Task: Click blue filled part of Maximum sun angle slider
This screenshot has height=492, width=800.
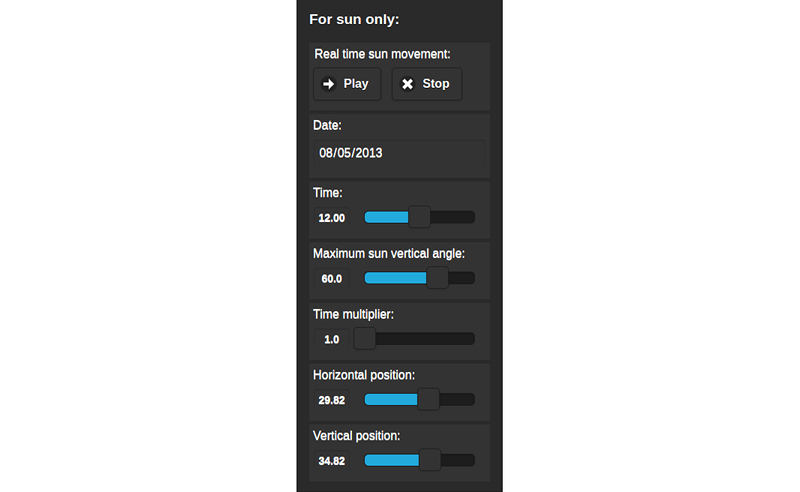Action: click(395, 278)
